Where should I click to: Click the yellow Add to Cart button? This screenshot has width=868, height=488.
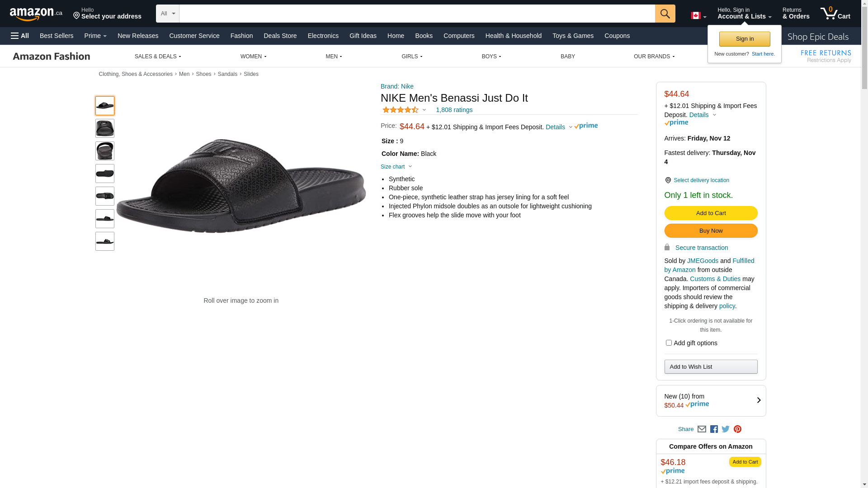click(x=711, y=213)
